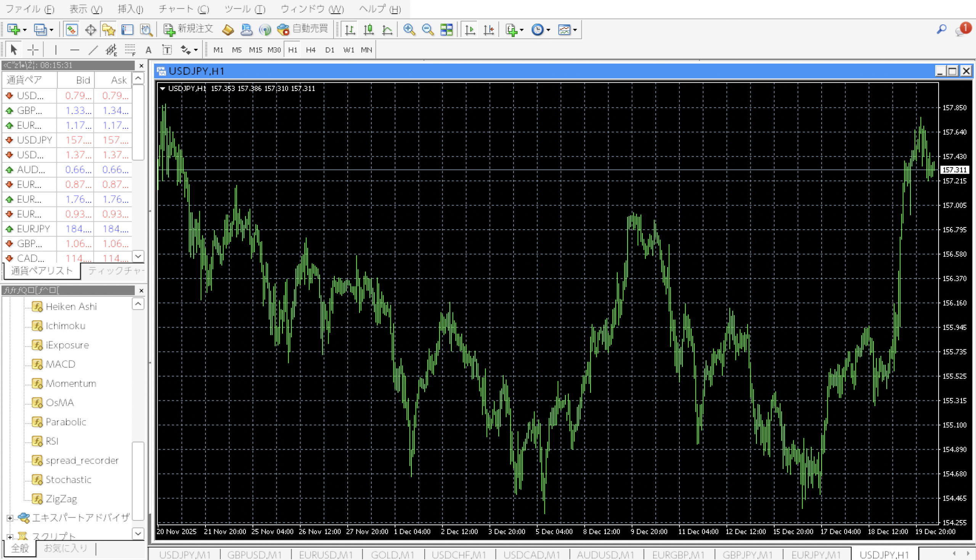
Task: Select the Crosshair tool
Action: coord(33,50)
